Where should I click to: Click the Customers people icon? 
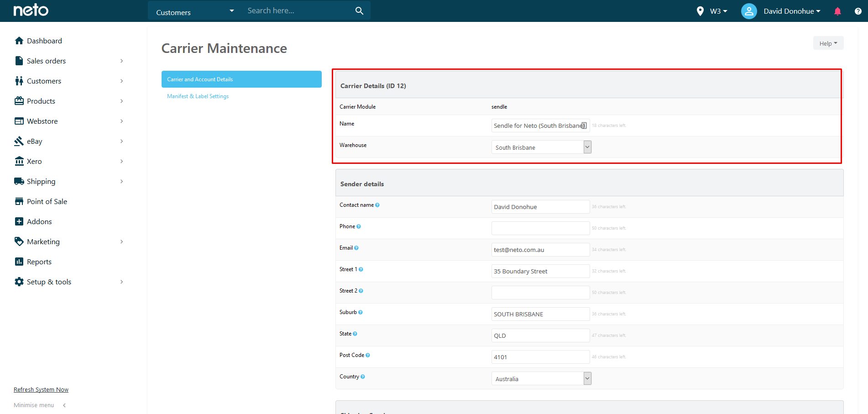point(19,81)
